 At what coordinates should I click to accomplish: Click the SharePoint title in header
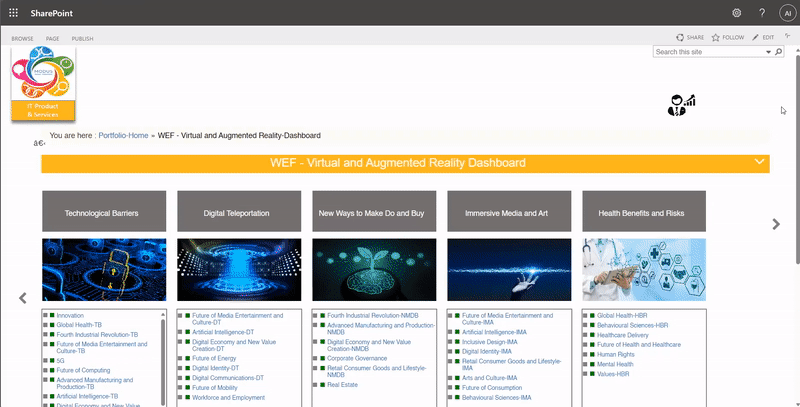coord(52,13)
